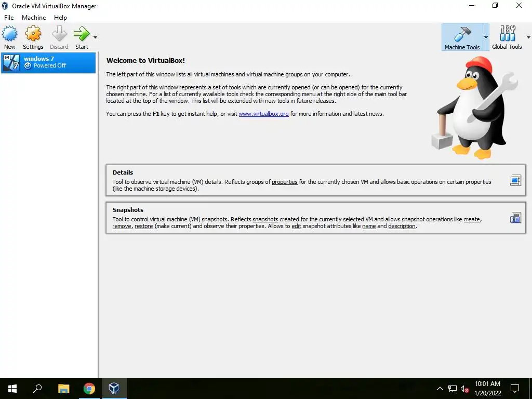Open the Details tool icon
532x399 pixels.
coord(515,180)
